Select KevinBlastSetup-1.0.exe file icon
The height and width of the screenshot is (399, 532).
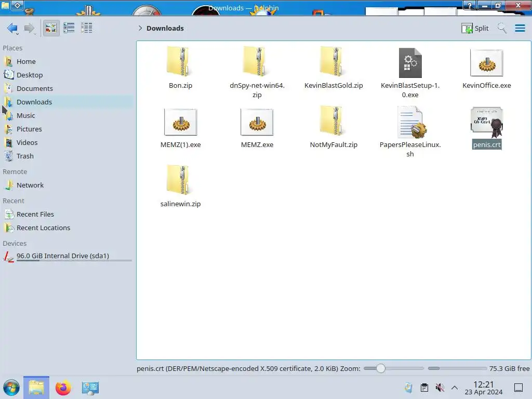tap(410, 63)
